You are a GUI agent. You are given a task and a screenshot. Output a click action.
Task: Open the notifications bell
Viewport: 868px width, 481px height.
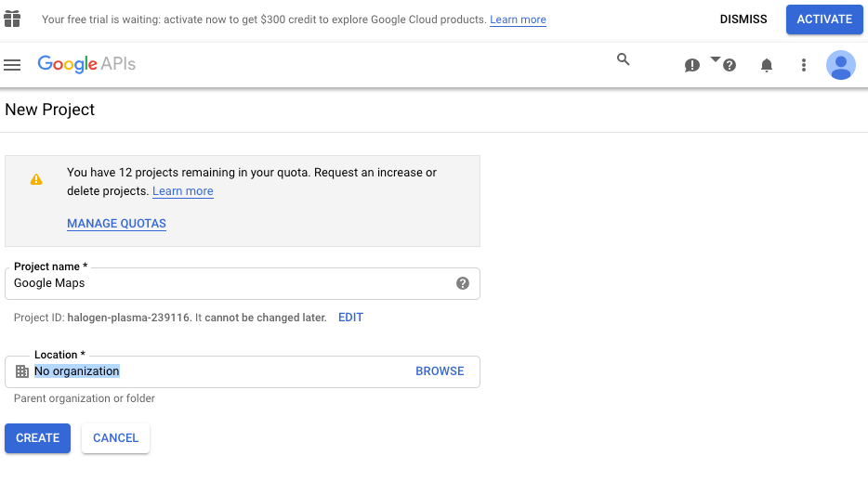click(767, 65)
